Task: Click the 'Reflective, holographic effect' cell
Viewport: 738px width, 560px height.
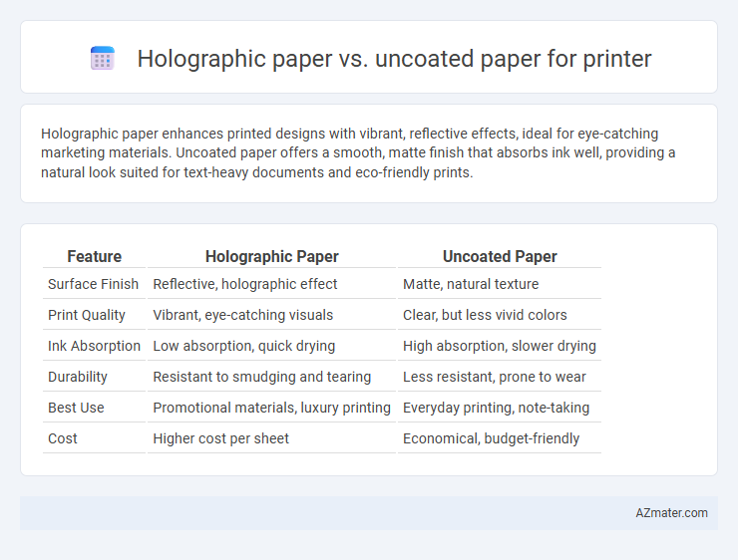Action: coord(271,284)
